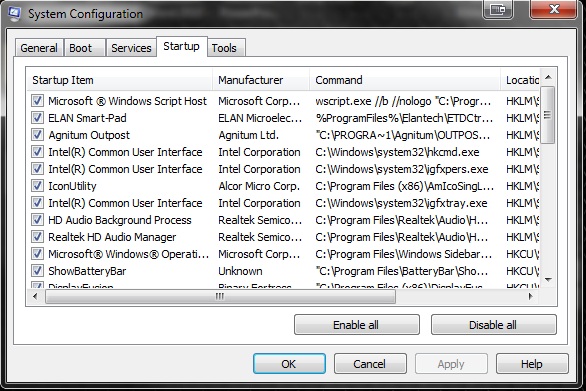Click the Enable all button
Screen dimensions: 586x391
pos(357,324)
